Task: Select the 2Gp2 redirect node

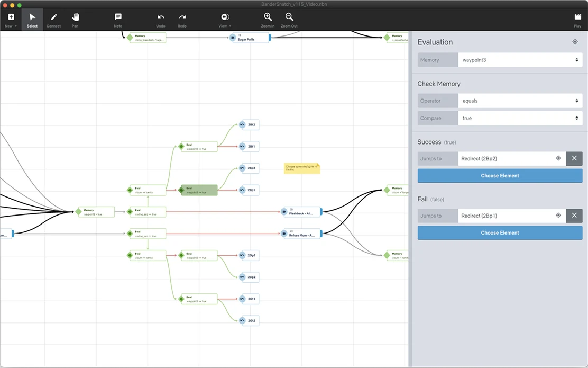Action: point(249,277)
